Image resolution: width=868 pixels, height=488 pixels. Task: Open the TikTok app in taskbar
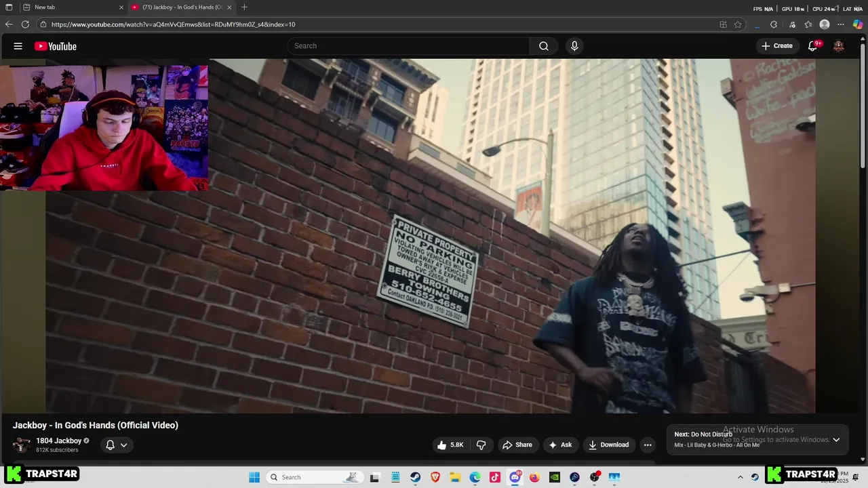pos(495,477)
